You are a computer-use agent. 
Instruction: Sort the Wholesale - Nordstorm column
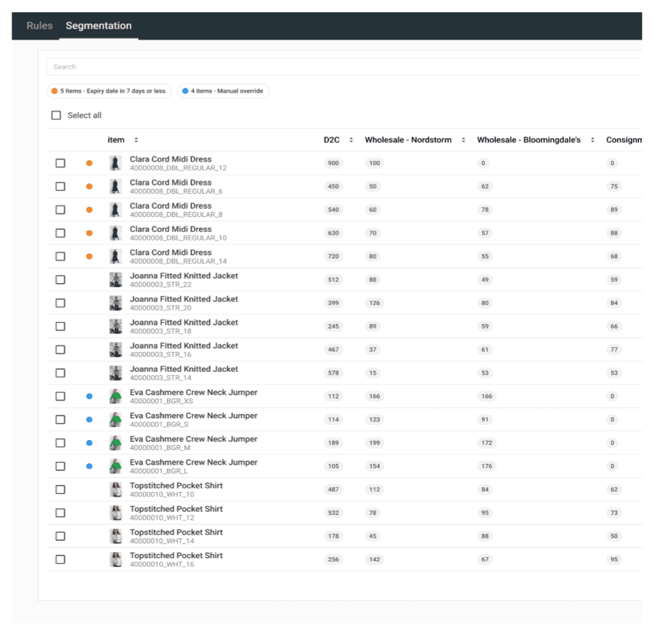tap(464, 140)
